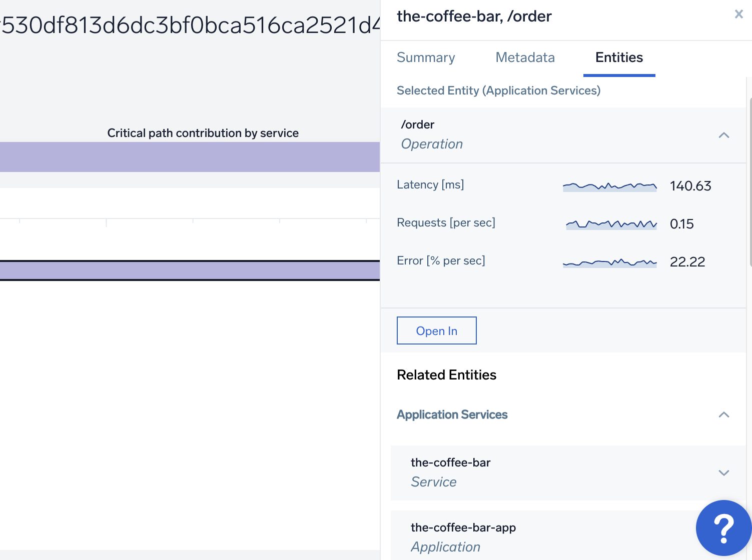Close the the-coffee-bar /order details panel

pyautogui.click(x=738, y=14)
